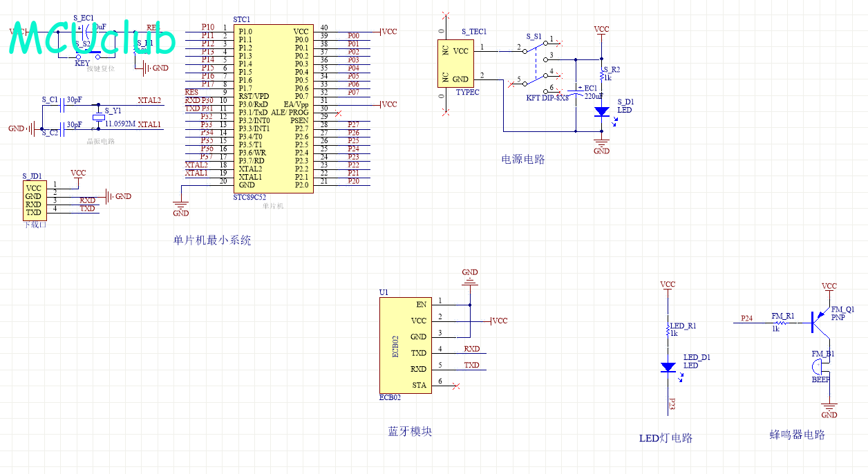Click the 电源电路 section label
868x474 pixels.
tap(523, 160)
